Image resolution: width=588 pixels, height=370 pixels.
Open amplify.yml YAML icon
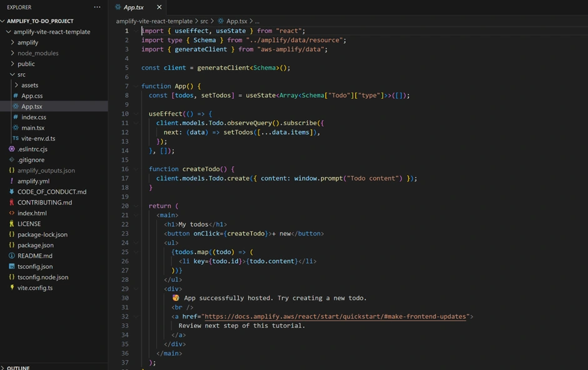[x=12, y=181]
